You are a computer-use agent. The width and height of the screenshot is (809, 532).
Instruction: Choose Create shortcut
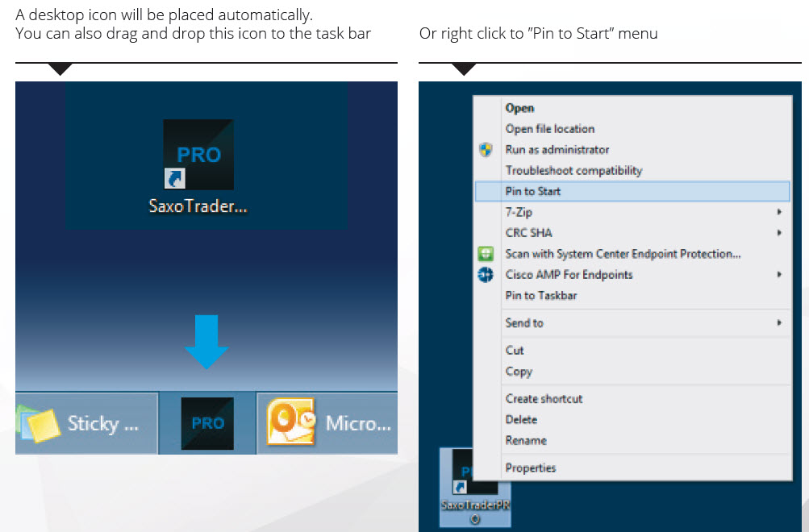click(632, 399)
